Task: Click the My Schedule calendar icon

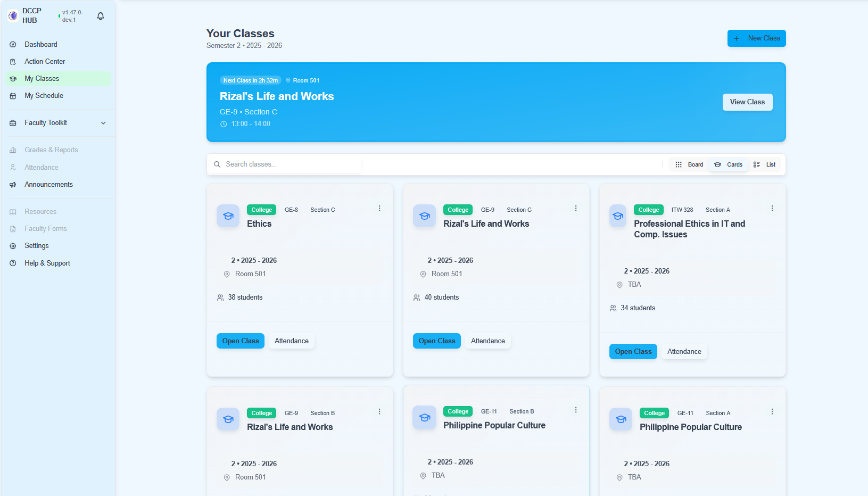Action: 13,96
